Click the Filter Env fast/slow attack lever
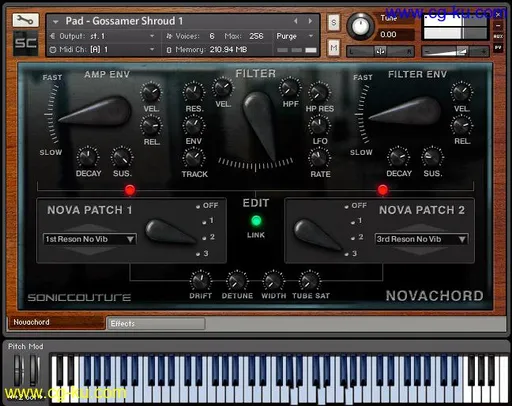Viewport: 512px width, 406px height. [x=406, y=111]
